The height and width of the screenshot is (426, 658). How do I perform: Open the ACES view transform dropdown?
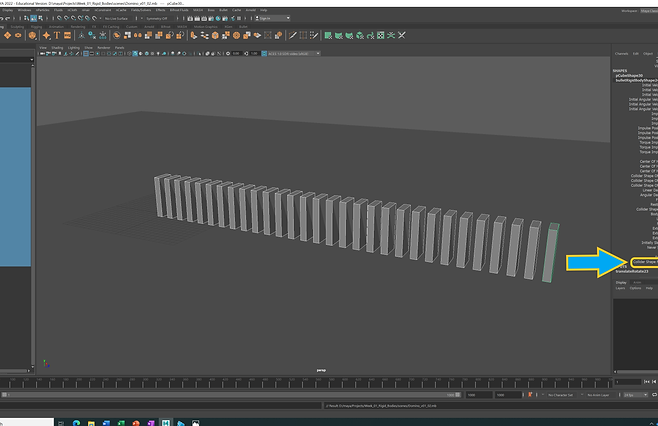point(293,54)
